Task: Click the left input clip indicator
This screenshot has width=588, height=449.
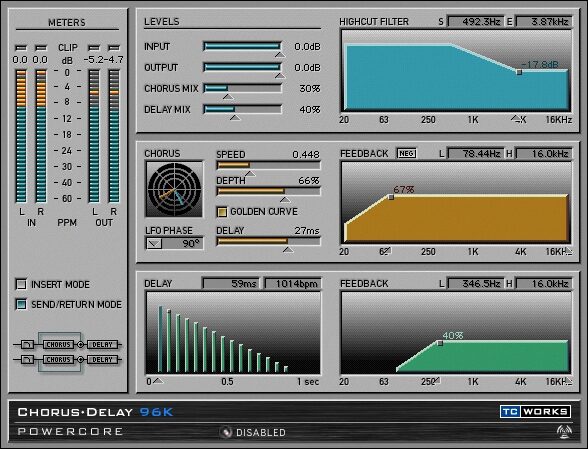Action: click(21, 48)
